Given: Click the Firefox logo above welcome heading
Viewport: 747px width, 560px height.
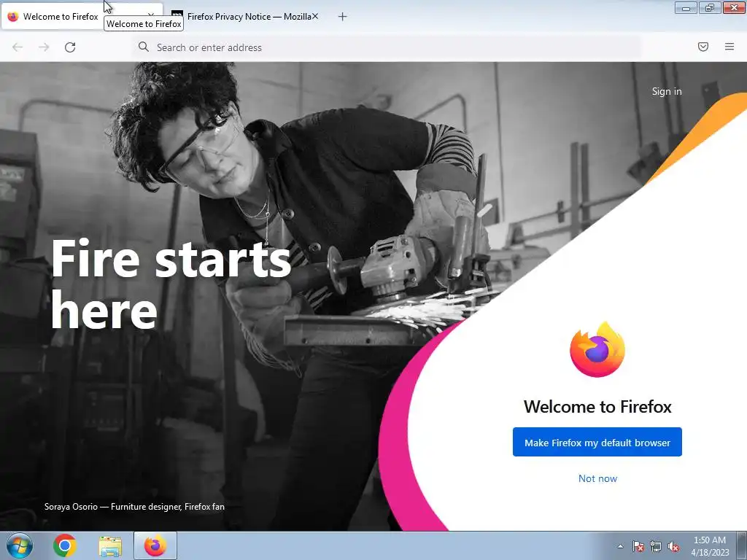Looking at the screenshot, I should click(x=597, y=349).
